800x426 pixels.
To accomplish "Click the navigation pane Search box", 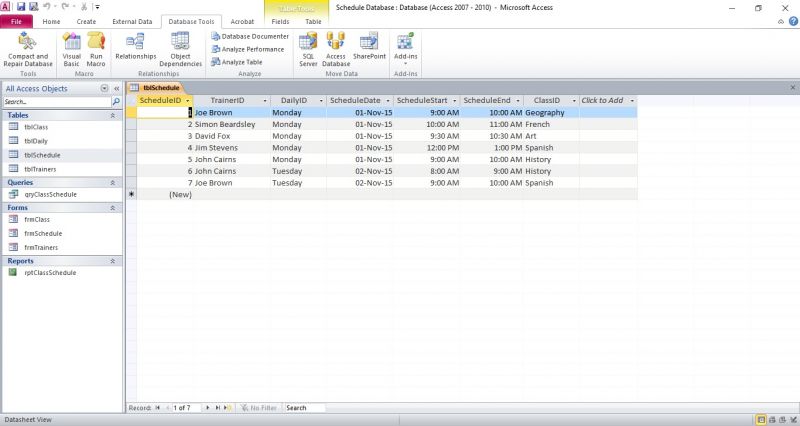I will pyautogui.click(x=55, y=102).
